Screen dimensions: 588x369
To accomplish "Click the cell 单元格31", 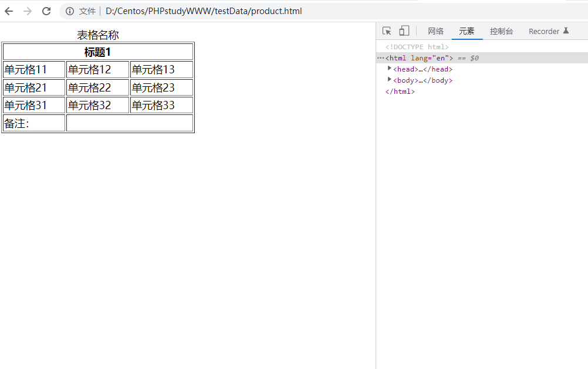I will (34, 105).
